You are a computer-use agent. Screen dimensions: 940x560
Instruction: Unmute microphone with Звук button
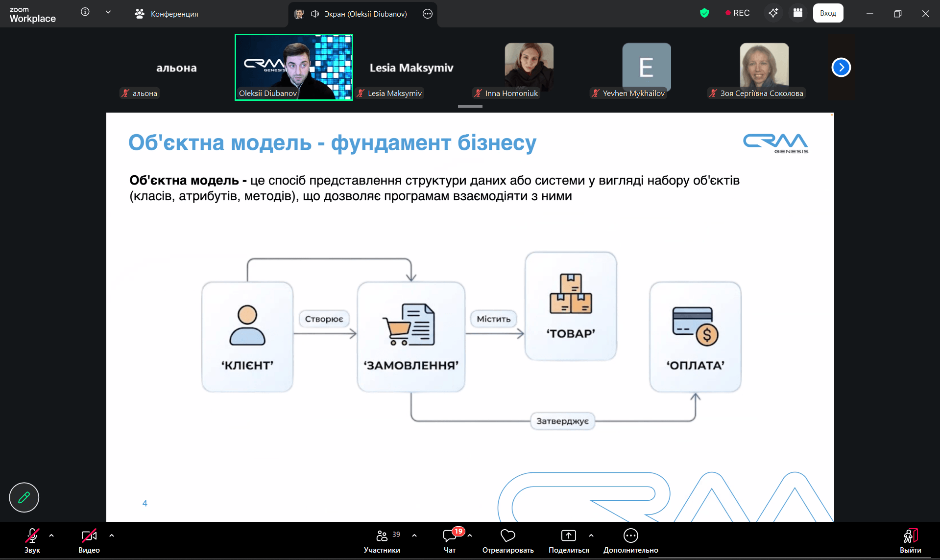(32, 540)
